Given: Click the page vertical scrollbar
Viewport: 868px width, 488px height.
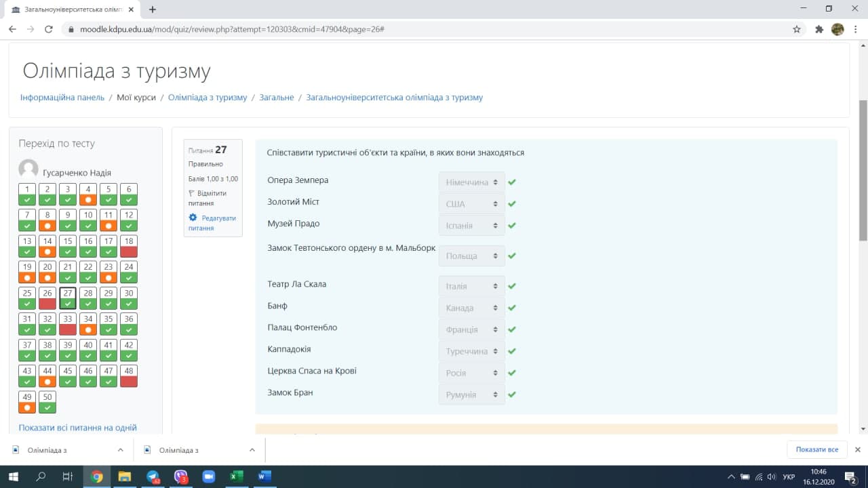Looking at the screenshot, I should (863, 169).
